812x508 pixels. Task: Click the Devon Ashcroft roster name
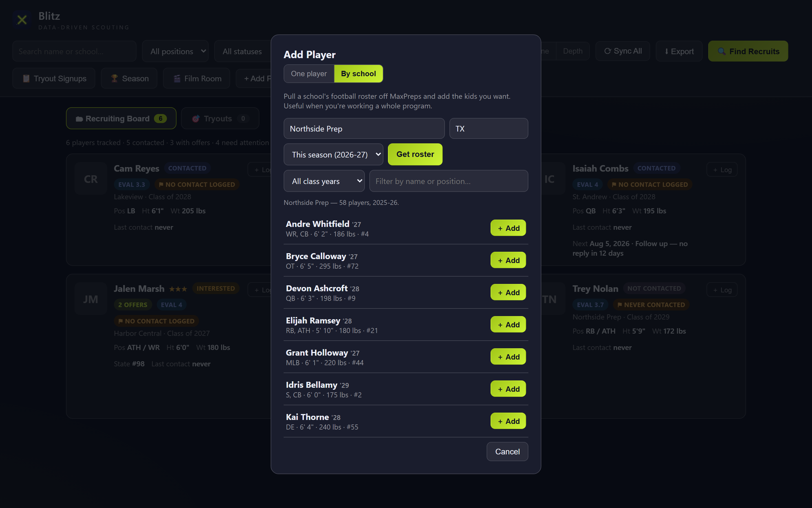point(317,288)
